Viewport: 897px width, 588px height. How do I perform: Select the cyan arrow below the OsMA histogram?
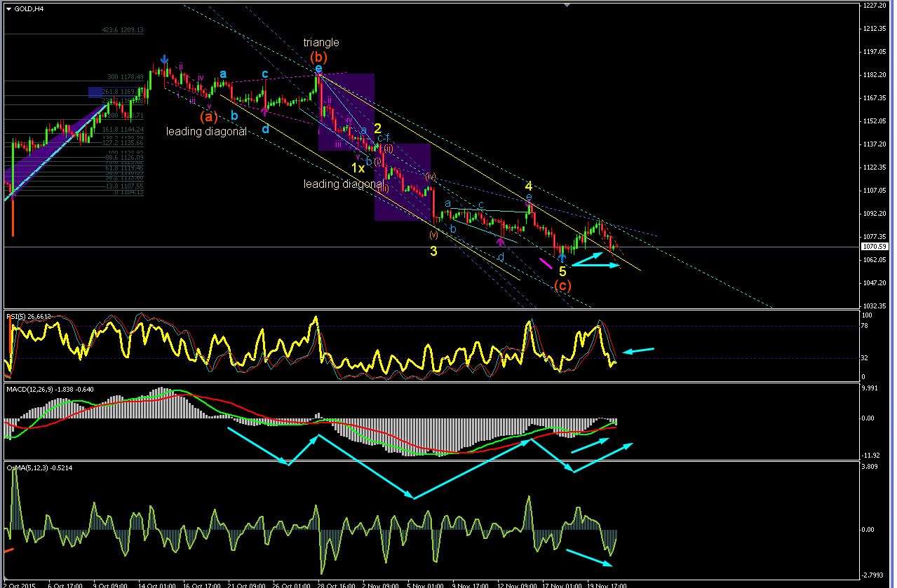point(590,556)
